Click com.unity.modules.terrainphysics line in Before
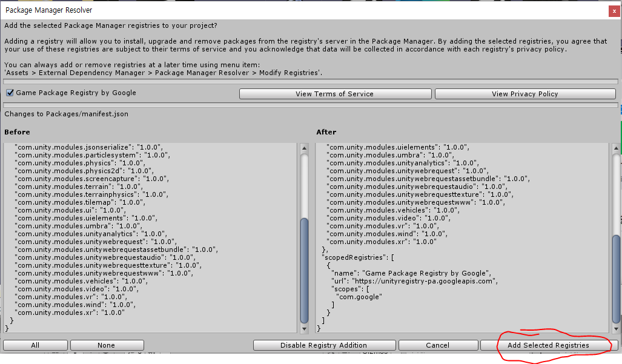This screenshot has width=622, height=364. 91,194
